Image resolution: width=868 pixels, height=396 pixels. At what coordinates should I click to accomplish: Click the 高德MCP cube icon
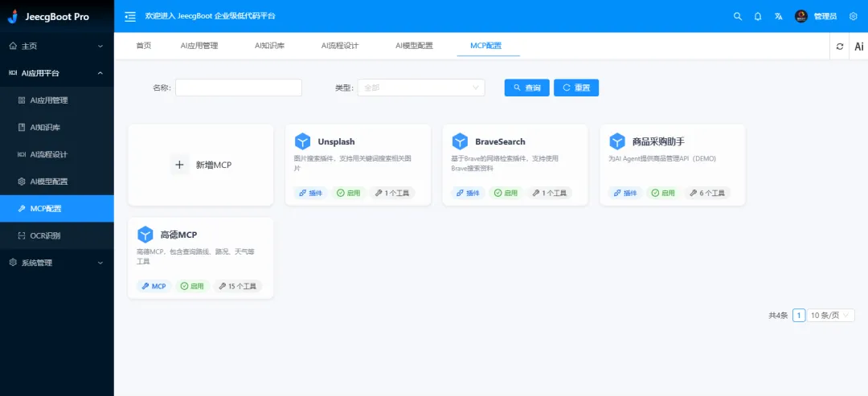pyautogui.click(x=145, y=235)
